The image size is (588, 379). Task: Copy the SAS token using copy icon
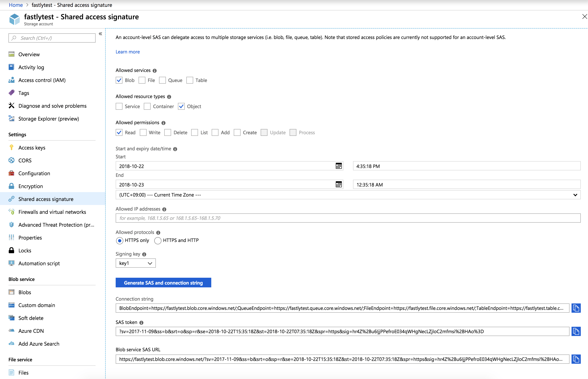pyautogui.click(x=576, y=331)
